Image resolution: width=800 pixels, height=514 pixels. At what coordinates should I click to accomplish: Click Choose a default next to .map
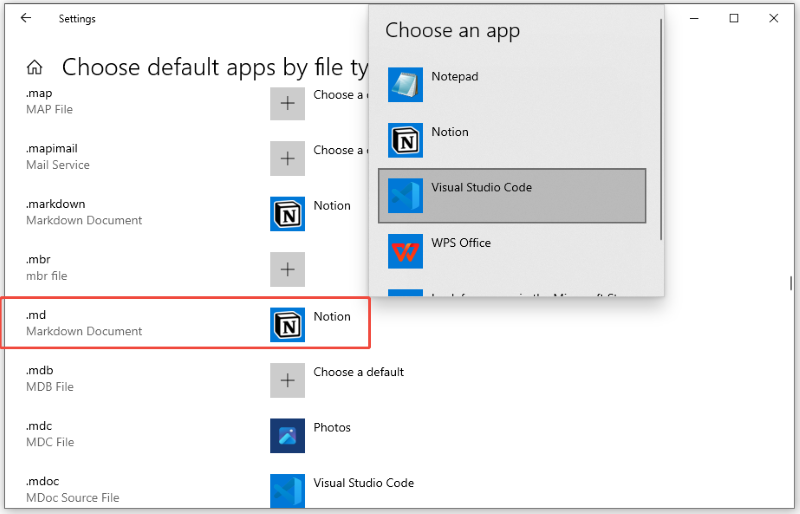pos(340,95)
